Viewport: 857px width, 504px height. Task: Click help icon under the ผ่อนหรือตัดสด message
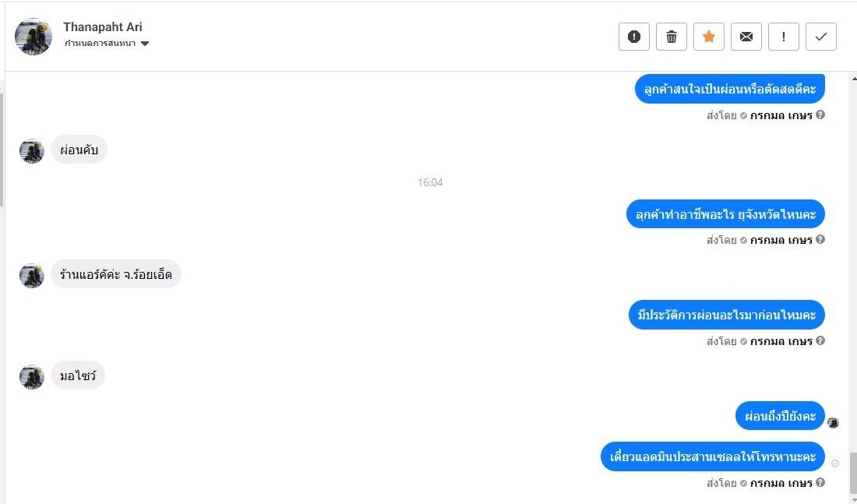pyautogui.click(x=820, y=115)
